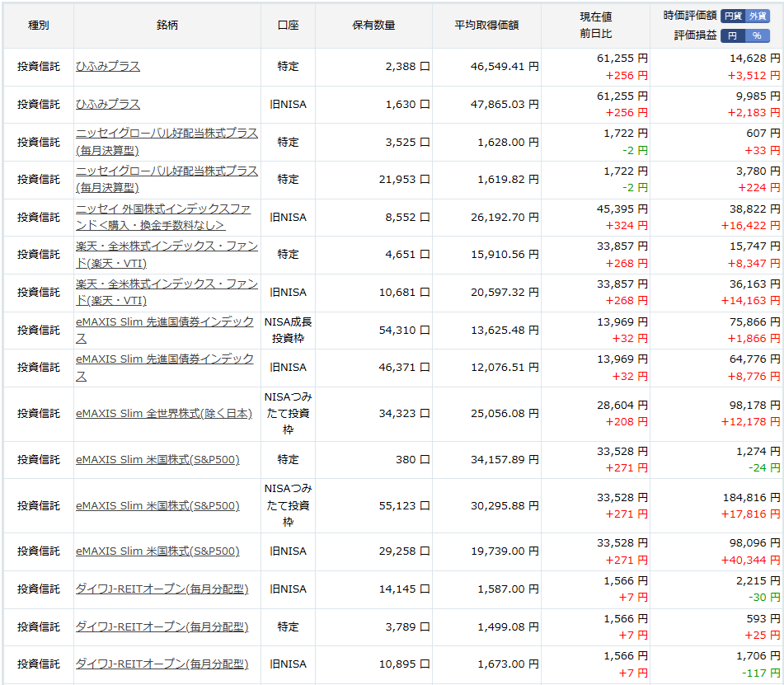Open ダイワJ-REITオープン link in 14,145 口 row
The height and width of the screenshot is (685, 784).
pyautogui.click(x=162, y=589)
